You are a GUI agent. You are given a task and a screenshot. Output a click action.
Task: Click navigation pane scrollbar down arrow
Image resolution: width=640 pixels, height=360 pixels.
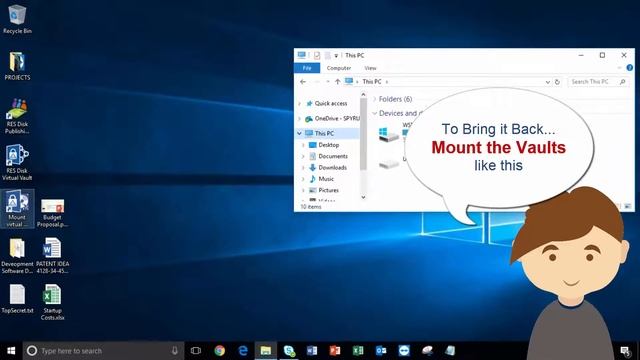[x=363, y=197]
